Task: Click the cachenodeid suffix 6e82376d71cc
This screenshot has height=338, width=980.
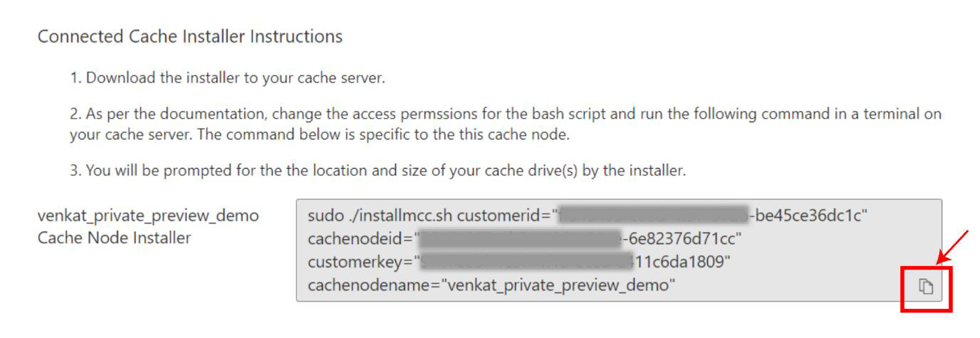Action: (x=679, y=238)
